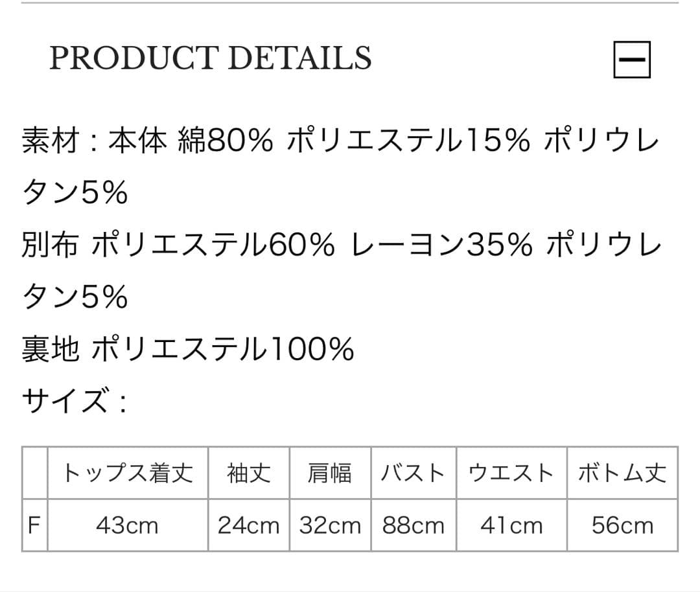Select the トップス着丈 column header
This screenshot has width=700, height=592.
pyautogui.click(x=128, y=473)
